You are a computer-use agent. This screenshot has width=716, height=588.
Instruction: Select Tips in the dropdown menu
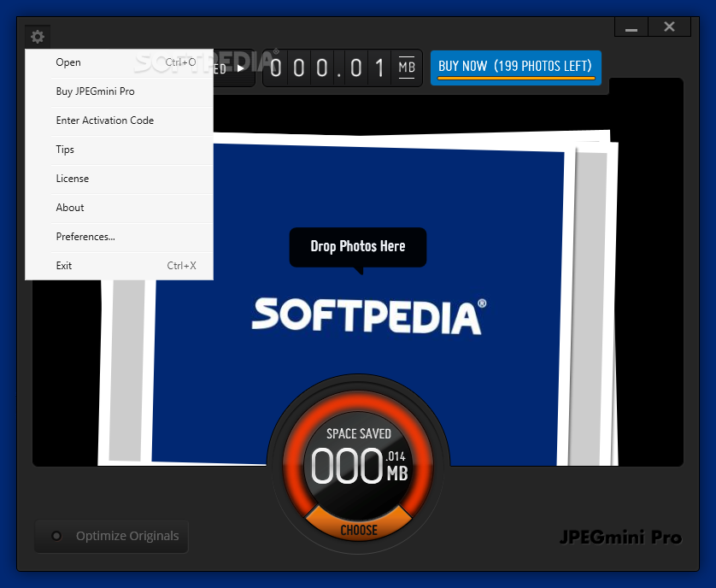click(119, 150)
